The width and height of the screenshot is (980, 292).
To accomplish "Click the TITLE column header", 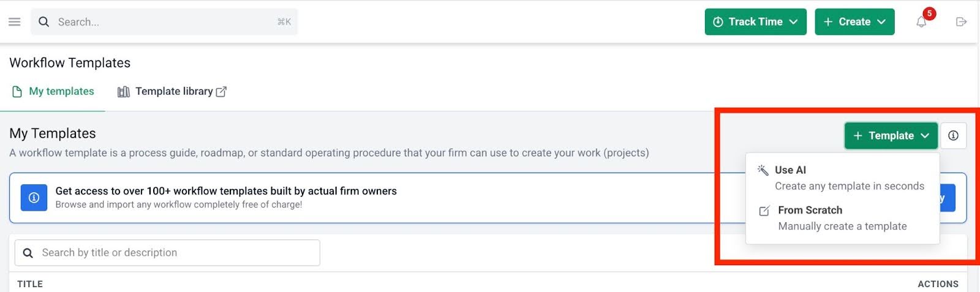I will click(x=30, y=284).
